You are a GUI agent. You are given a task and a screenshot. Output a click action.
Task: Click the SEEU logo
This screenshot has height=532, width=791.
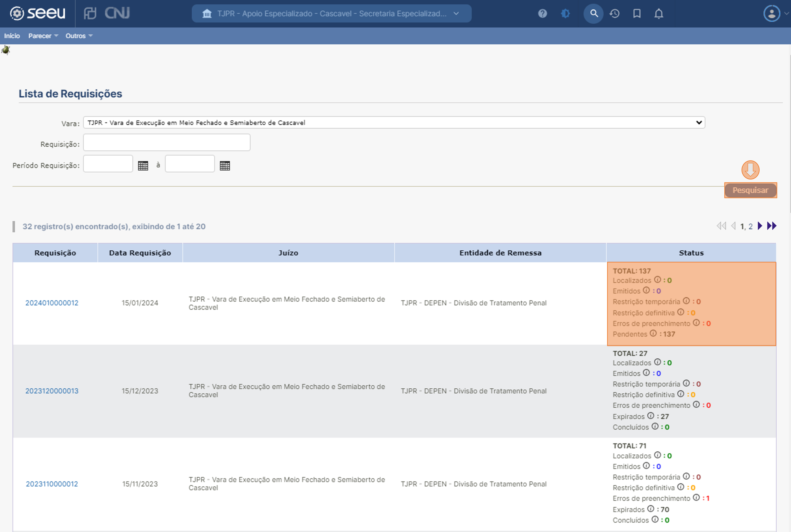pos(37,13)
